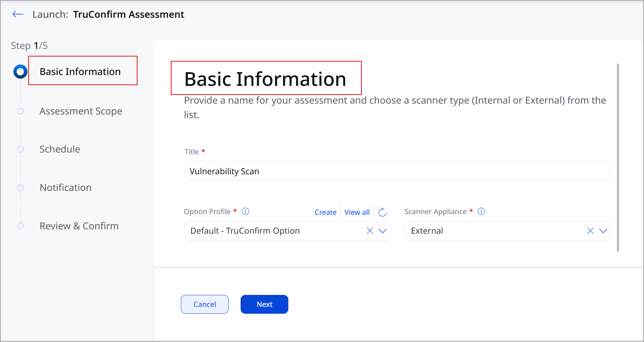Click the Assessment Scope step marker
The height and width of the screenshot is (342, 644).
click(20, 111)
